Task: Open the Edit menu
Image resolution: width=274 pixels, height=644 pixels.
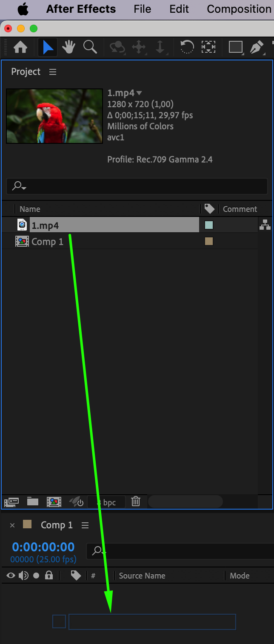Action: tap(179, 9)
